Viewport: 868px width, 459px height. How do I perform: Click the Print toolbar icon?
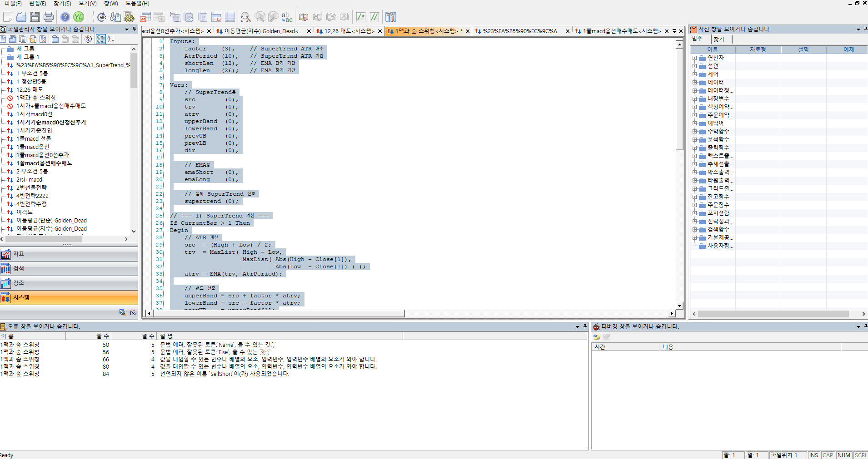click(x=49, y=17)
